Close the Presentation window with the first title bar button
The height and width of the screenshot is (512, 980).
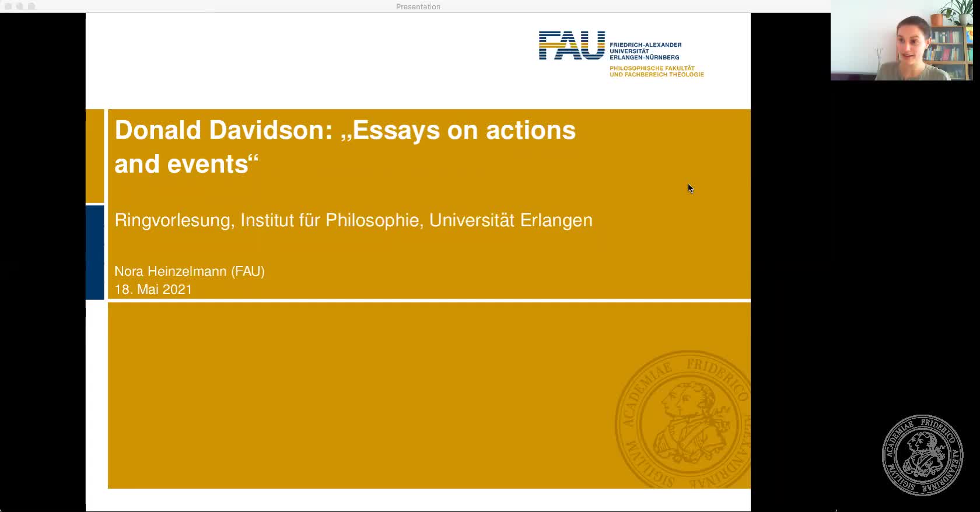click(8, 6)
